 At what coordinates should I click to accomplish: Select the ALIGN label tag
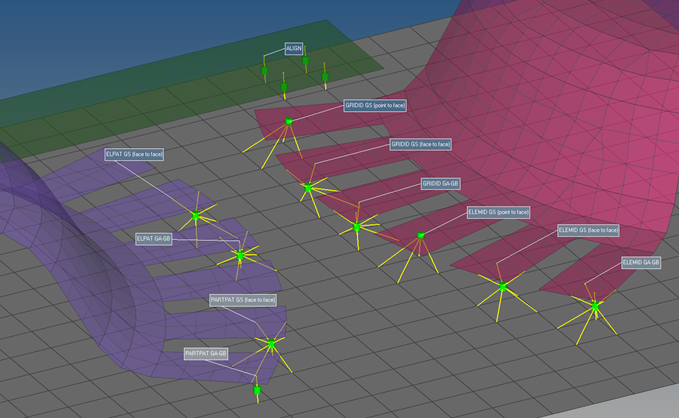pyautogui.click(x=294, y=49)
